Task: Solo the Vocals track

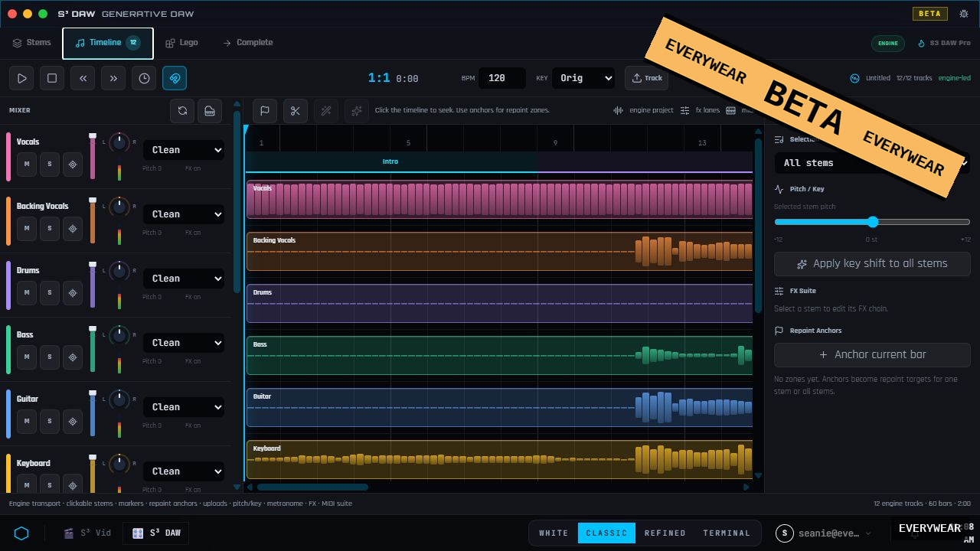Action: pos(50,164)
